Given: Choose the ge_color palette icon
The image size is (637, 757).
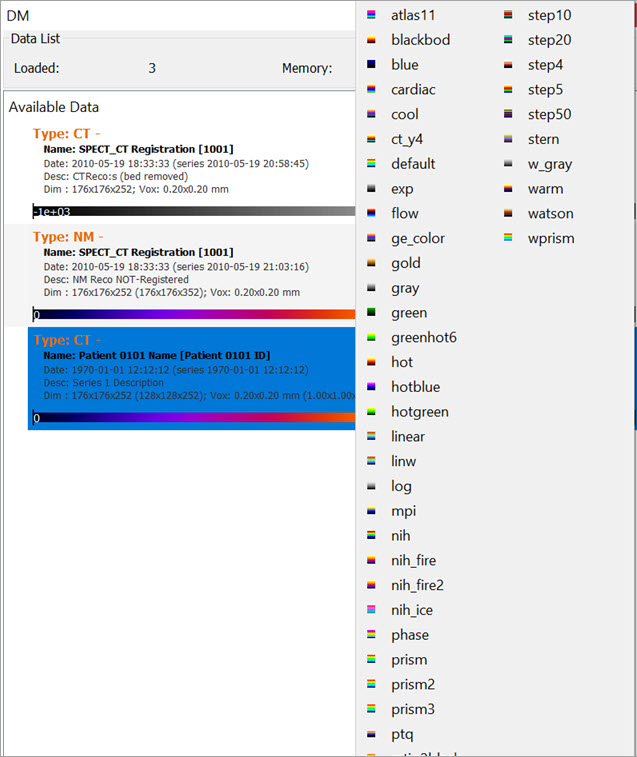Looking at the screenshot, I should (372, 239).
